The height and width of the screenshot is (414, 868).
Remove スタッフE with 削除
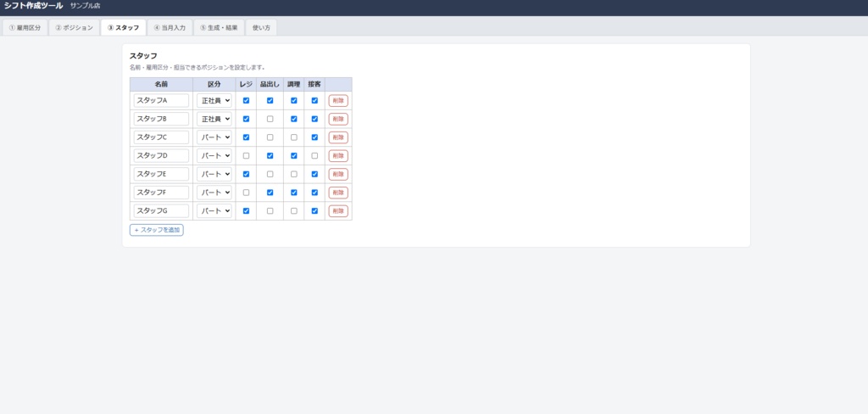[x=338, y=174]
